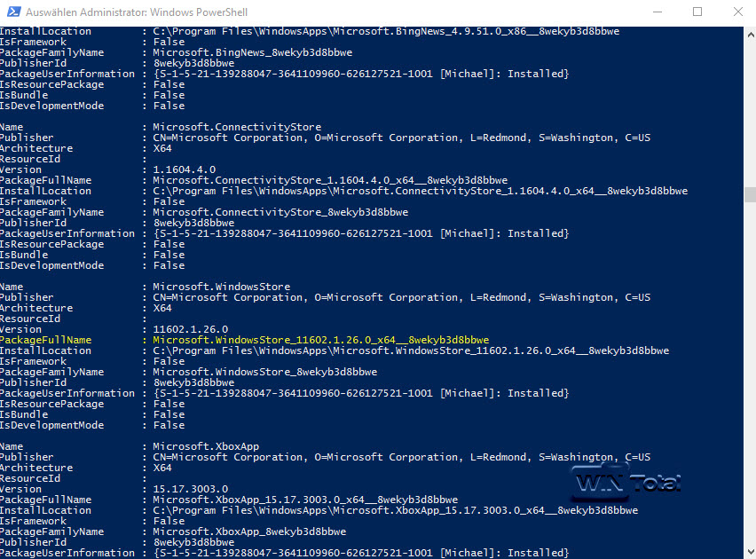Click the scrollbar down arrow
The width and height of the screenshot is (756, 559).
pyautogui.click(x=750, y=551)
